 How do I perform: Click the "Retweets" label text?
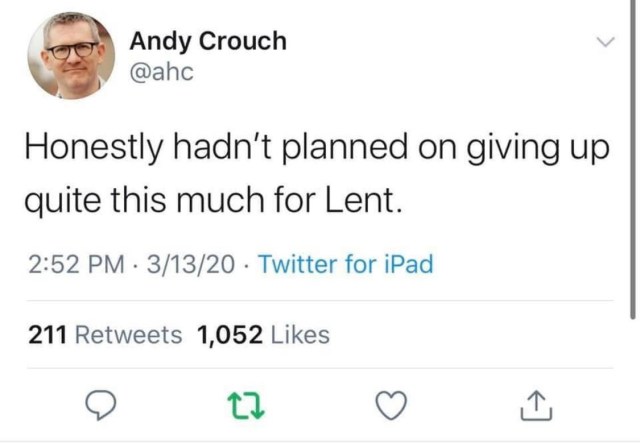coord(129,335)
